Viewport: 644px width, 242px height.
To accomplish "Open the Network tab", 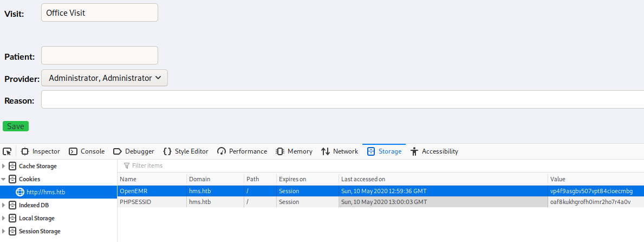I will [340, 151].
